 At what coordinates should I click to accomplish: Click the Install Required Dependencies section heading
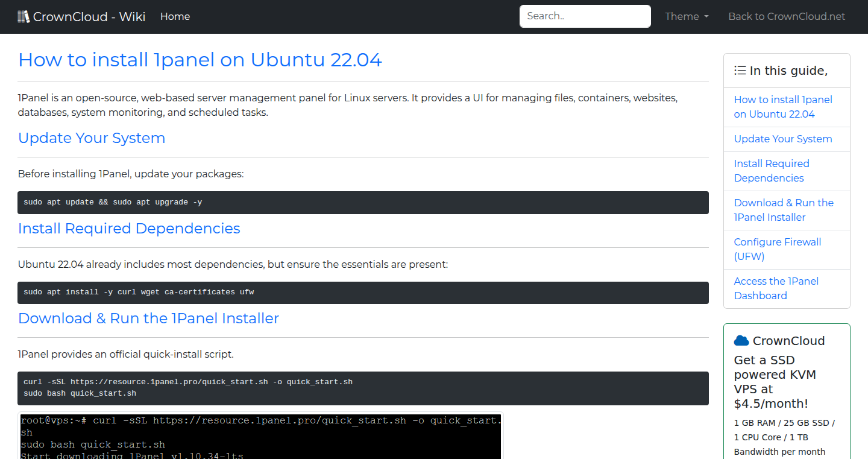tap(129, 228)
